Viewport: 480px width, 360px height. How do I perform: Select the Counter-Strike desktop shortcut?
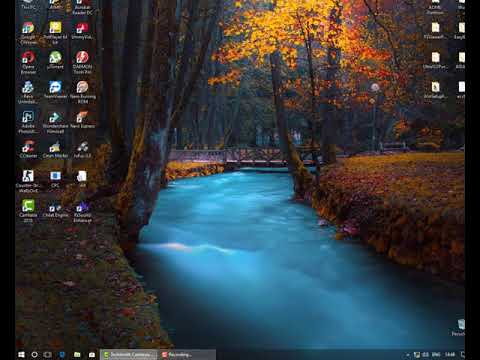(28, 181)
